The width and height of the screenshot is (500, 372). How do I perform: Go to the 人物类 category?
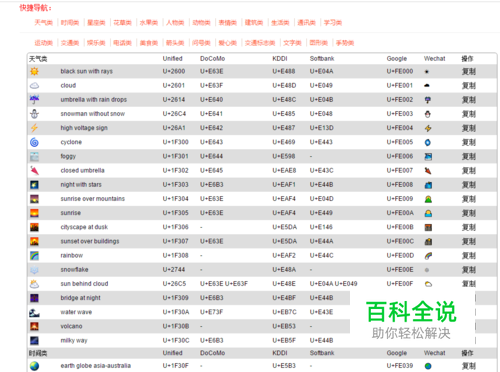pos(175,23)
